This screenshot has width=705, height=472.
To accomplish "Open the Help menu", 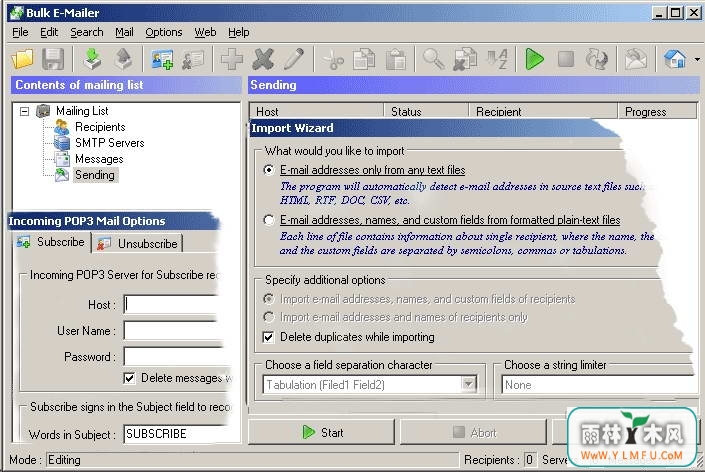I will pyautogui.click(x=238, y=32).
